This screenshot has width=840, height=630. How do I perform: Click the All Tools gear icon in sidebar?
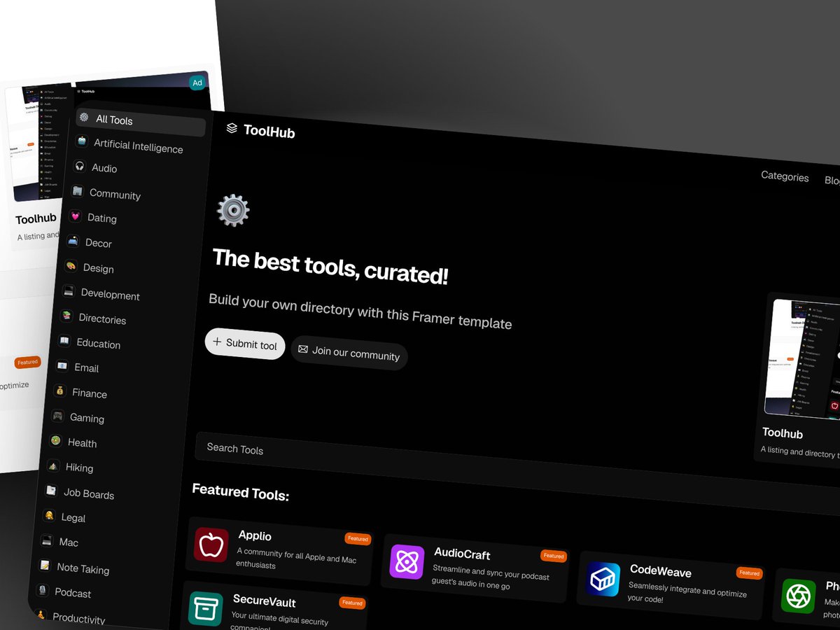(84, 118)
